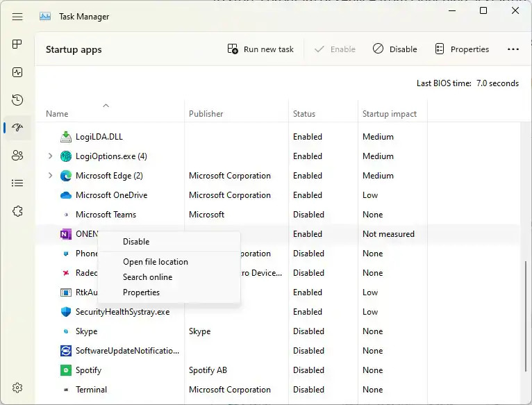Open the Details page sidebar icon
This screenshot has width=532, height=405.
[x=18, y=183]
